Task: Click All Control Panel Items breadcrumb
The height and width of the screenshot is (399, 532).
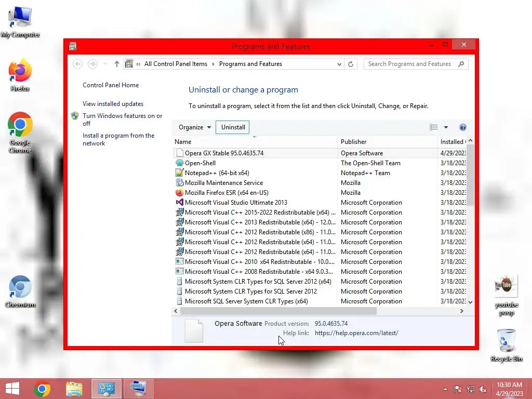Action: [176, 64]
